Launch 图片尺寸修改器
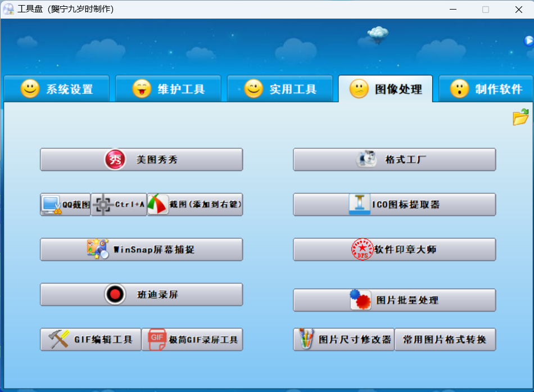Viewport: 534px width, 392px height. coord(343,340)
